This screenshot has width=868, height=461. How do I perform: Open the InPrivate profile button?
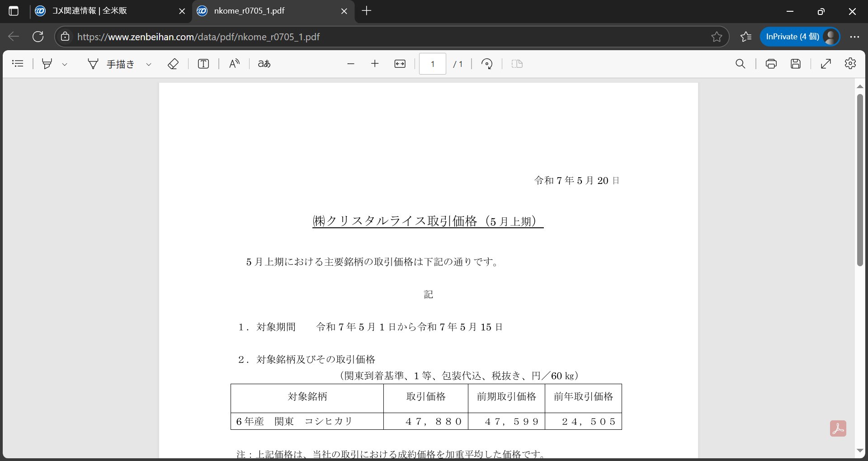[800, 37]
